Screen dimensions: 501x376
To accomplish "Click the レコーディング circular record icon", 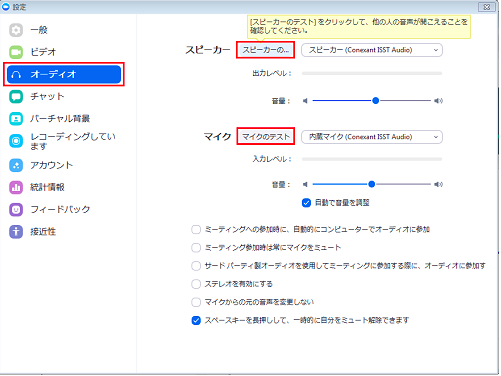I will click(16, 141).
